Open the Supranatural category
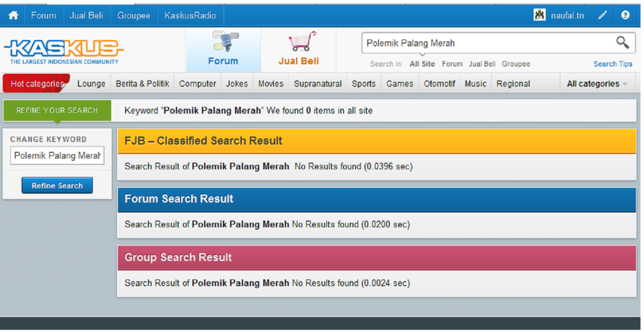644x332 pixels. tap(318, 84)
